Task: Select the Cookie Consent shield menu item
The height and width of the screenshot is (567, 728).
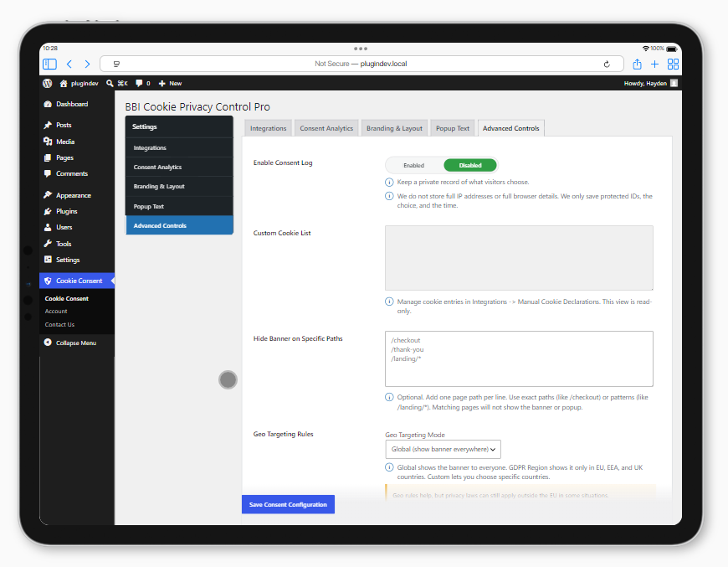Action: 77,281
